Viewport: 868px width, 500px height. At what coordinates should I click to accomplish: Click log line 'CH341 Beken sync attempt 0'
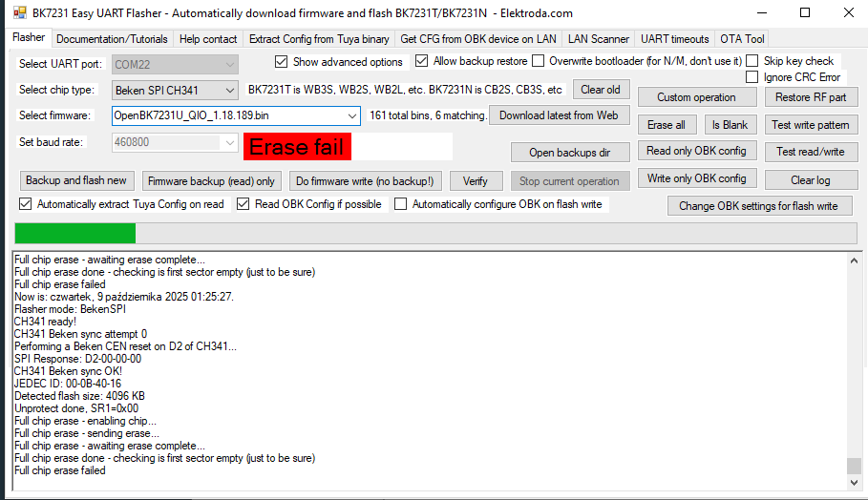point(80,334)
